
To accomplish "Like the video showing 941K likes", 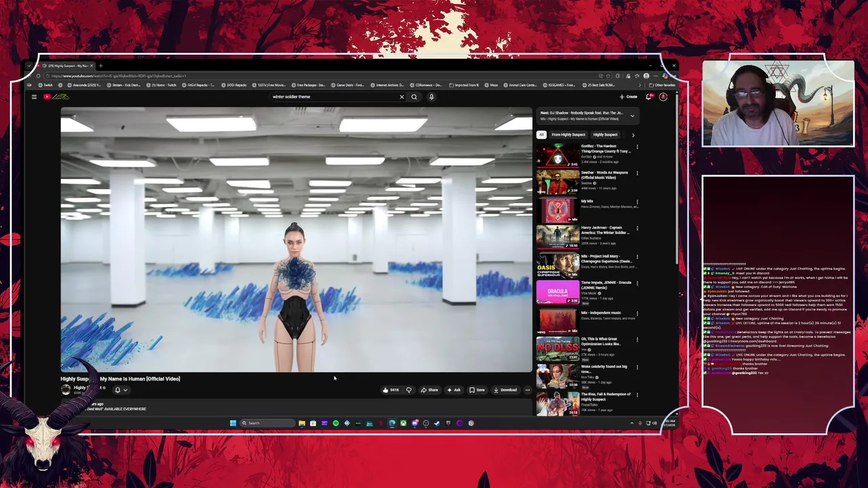I will point(391,390).
